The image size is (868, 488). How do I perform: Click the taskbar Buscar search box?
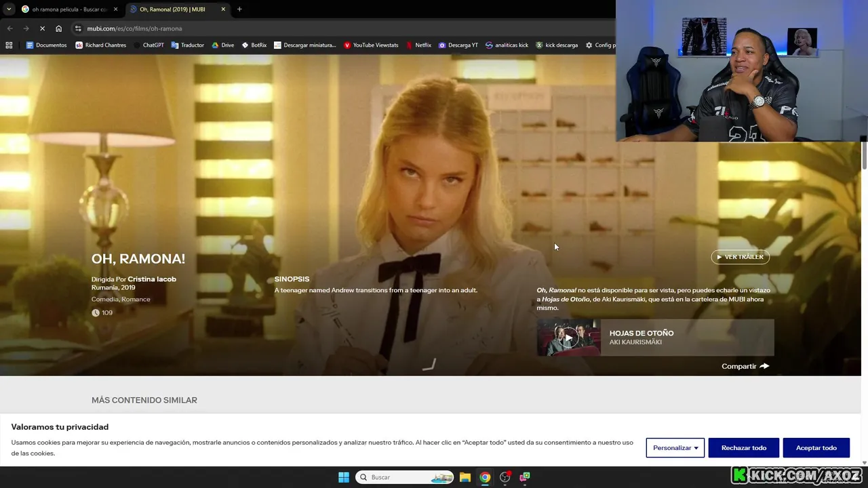point(405,477)
